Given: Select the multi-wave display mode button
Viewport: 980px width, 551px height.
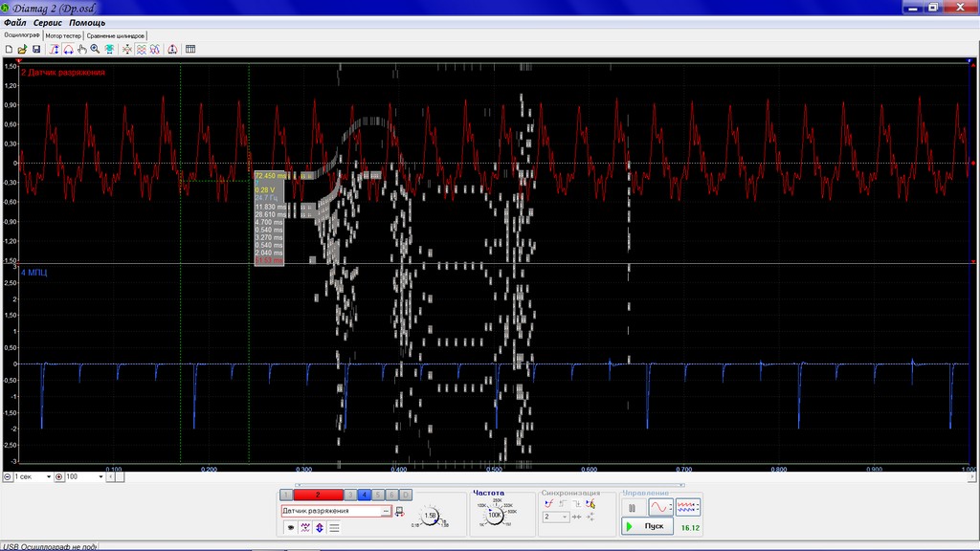Looking at the screenshot, I should click(x=688, y=508).
